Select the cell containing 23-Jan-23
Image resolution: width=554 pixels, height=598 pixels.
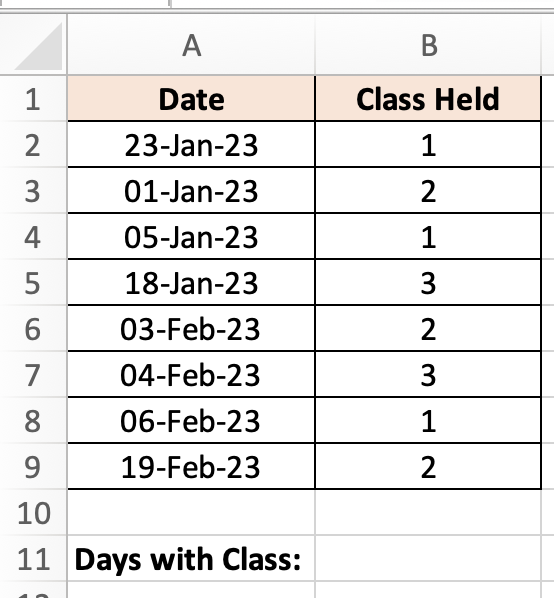coord(191,145)
